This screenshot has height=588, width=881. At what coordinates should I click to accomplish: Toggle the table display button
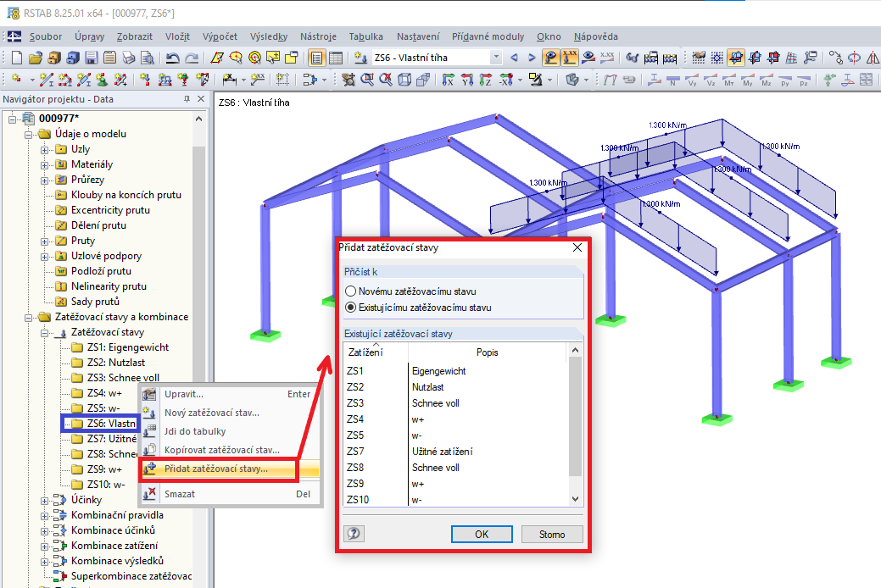[x=336, y=58]
